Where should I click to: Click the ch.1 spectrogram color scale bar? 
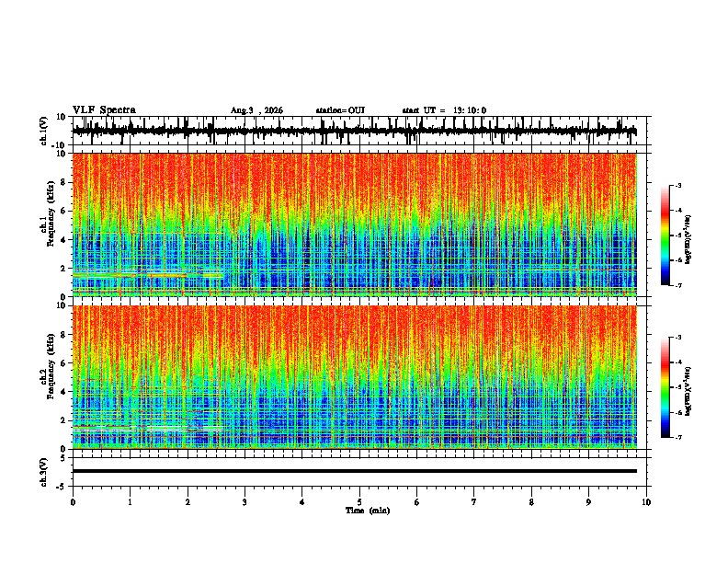[665, 236]
